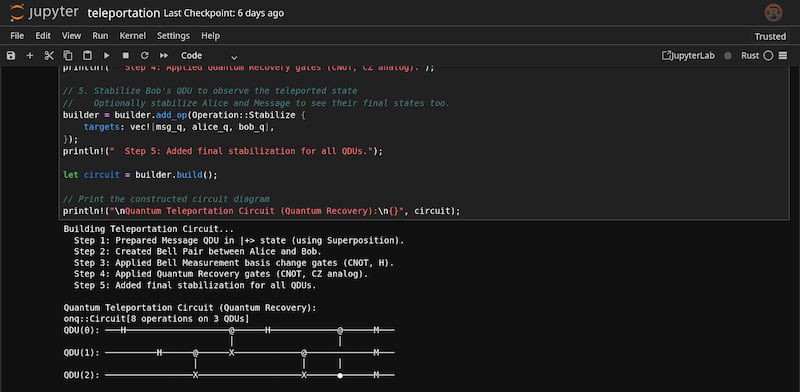Rename the notebook title teleportation
This screenshot has height=392, width=800.
pyautogui.click(x=123, y=13)
